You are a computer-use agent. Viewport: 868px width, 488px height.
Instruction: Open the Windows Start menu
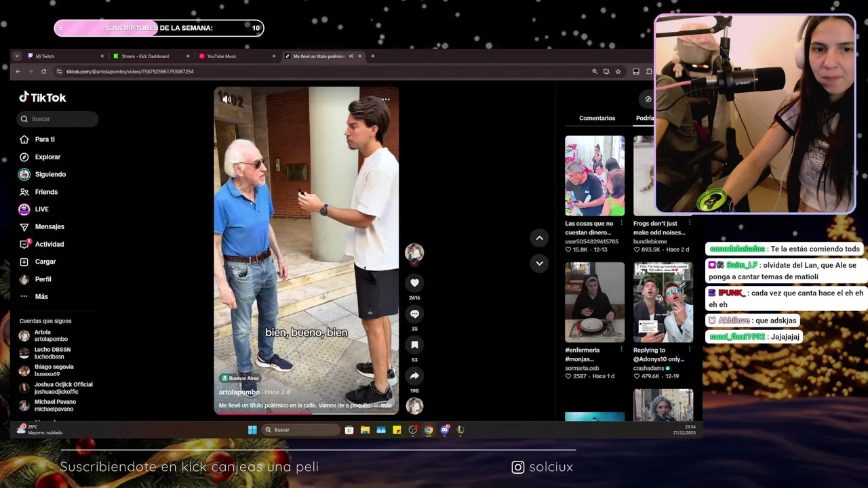coord(252,430)
